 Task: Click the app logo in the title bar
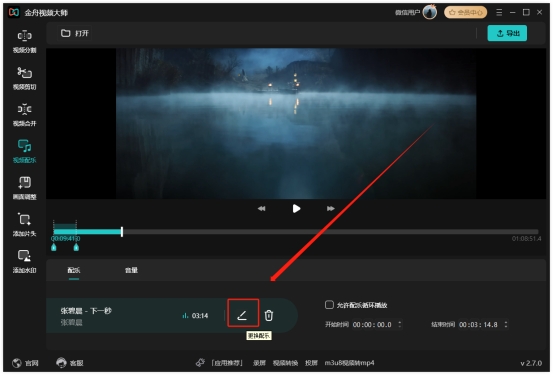(x=14, y=12)
